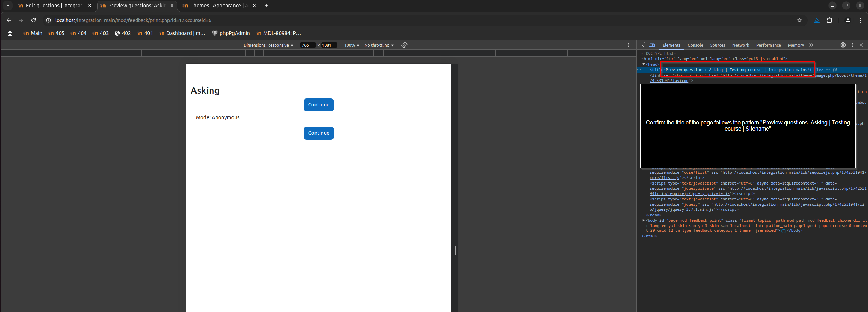This screenshot has height=312, width=868.
Task: Open Chrome three-dot menu
Action: 860,20
